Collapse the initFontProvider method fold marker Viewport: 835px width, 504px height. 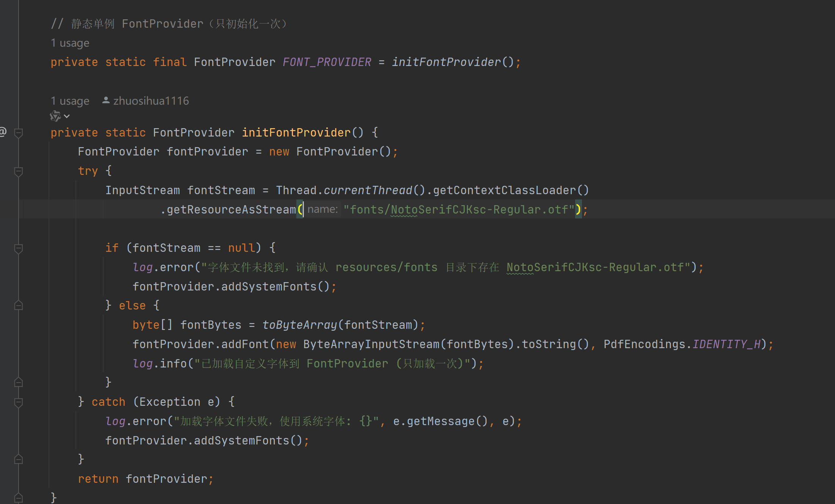18,133
